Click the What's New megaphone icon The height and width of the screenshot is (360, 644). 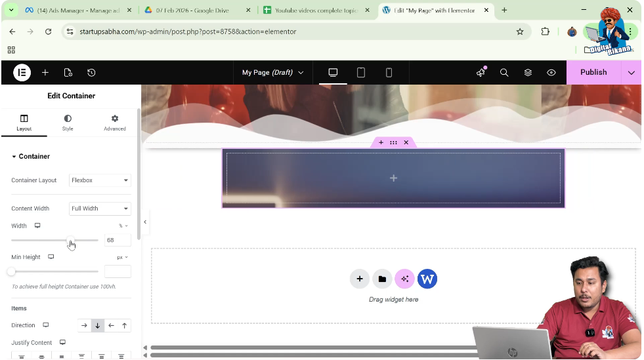481,73
